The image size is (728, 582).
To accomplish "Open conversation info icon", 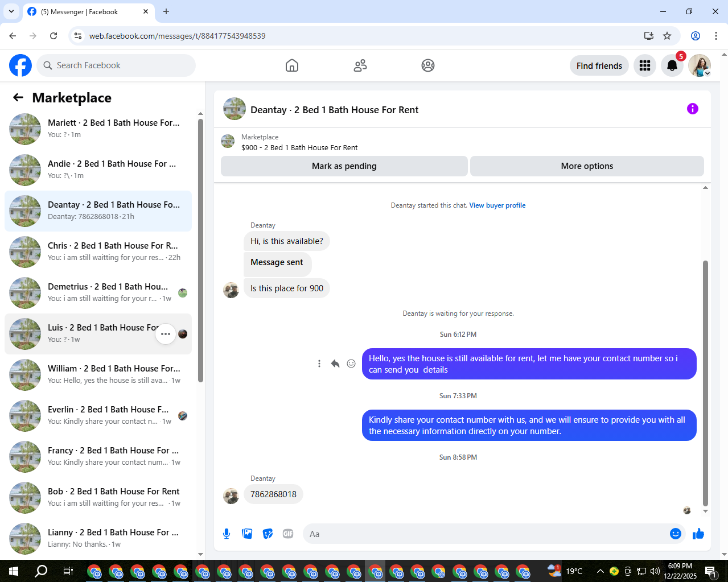I will pos(693,109).
